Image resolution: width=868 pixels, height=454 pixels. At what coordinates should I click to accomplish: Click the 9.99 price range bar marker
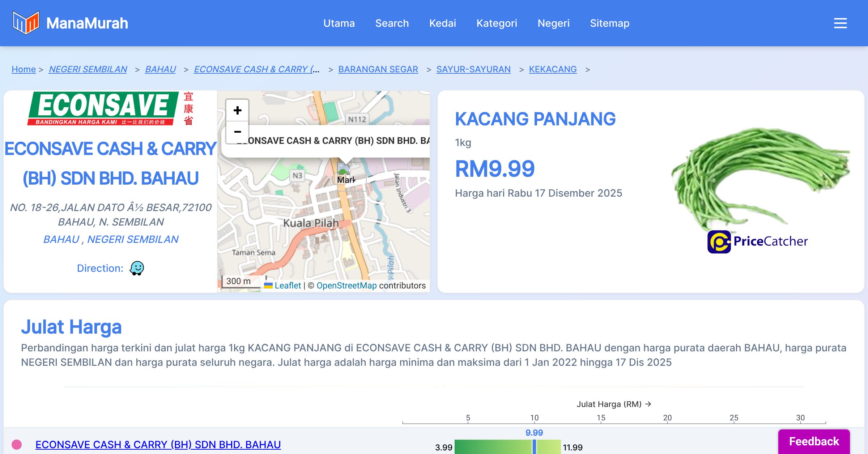[x=534, y=447]
